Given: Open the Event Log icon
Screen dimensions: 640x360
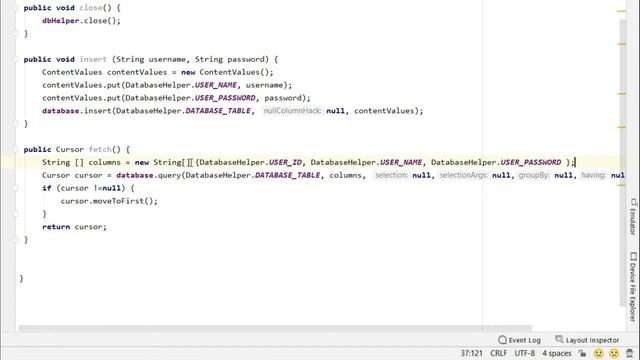Looking at the screenshot, I should point(502,340).
